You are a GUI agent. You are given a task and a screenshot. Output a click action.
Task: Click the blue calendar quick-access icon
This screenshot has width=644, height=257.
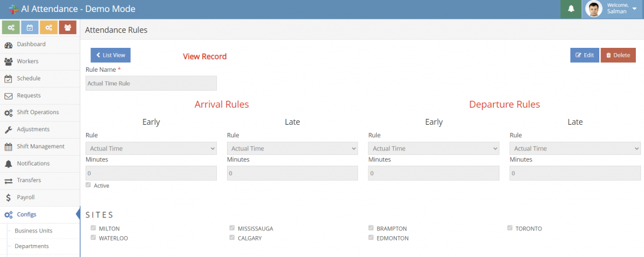(x=30, y=27)
